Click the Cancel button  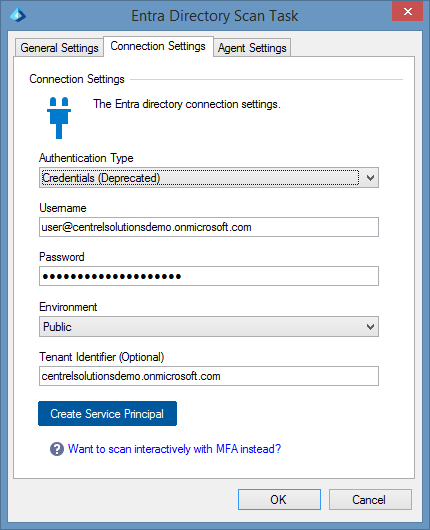370,499
